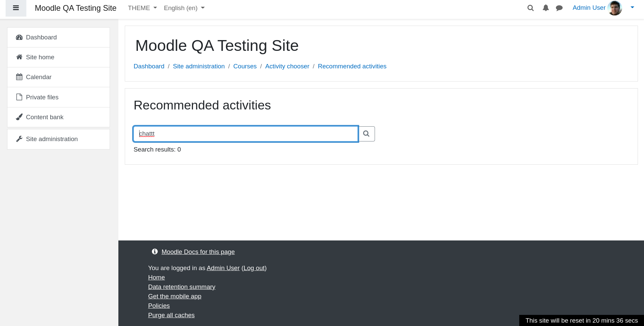Screen dimensions: 644x326
Task: Open the notifications bell
Action: tap(545, 8)
